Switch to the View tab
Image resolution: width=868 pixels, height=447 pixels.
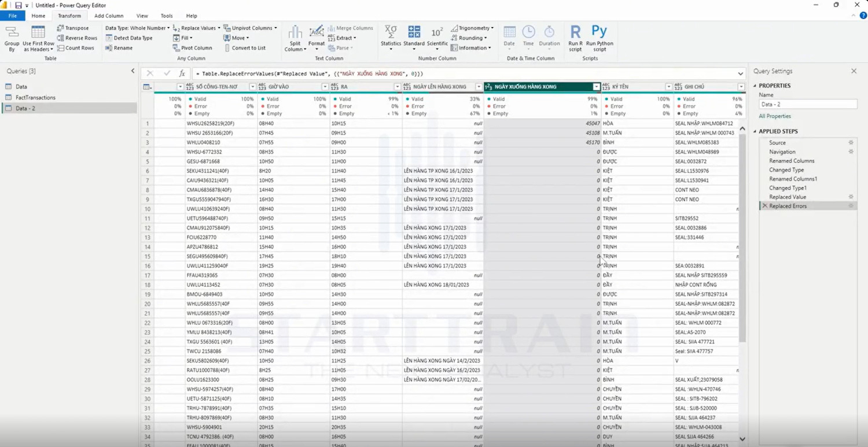[142, 16]
